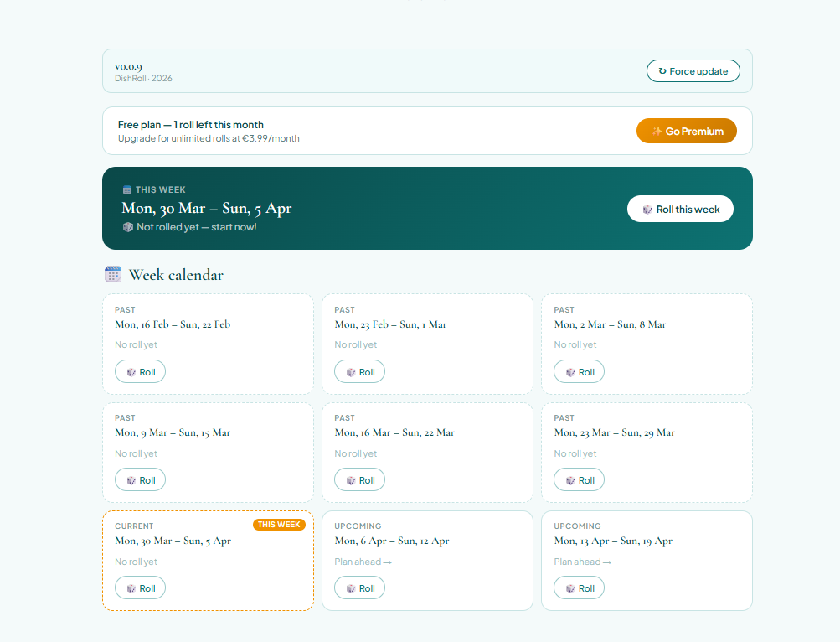This screenshot has width=840, height=642.
Task: Roll the week 23 Mar – 29 Mar
Action: (579, 480)
